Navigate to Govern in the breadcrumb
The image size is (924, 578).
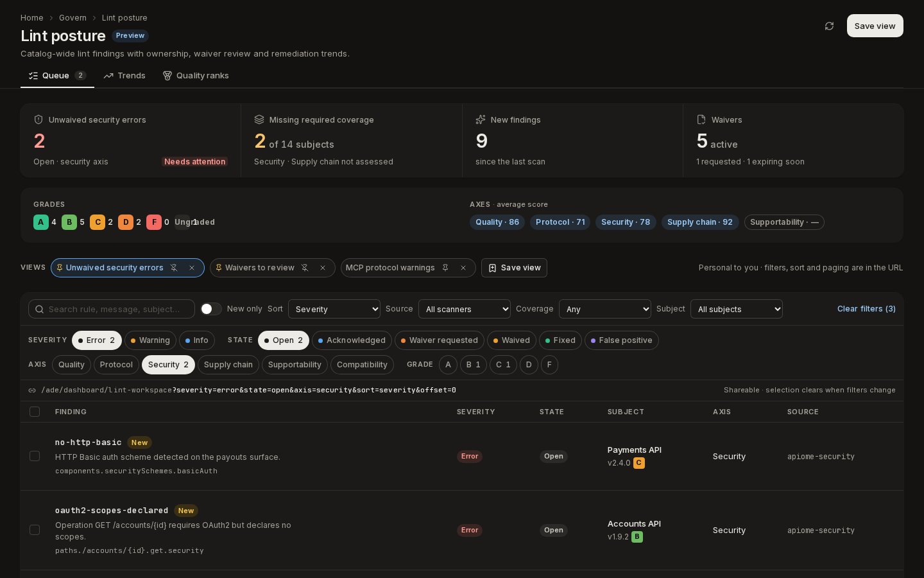73,18
